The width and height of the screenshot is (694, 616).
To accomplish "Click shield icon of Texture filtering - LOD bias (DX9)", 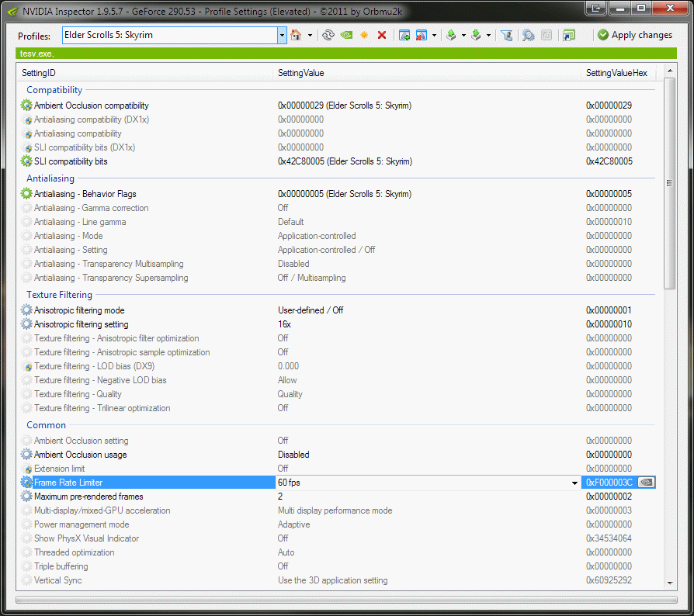I will tap(27, 367).
